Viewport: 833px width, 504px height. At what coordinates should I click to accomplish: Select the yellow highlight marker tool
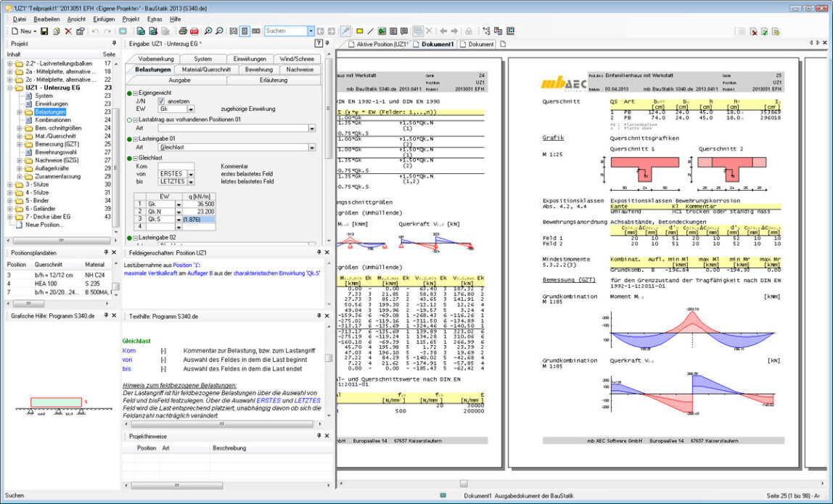pyautogui.click(x=360, y=31)
